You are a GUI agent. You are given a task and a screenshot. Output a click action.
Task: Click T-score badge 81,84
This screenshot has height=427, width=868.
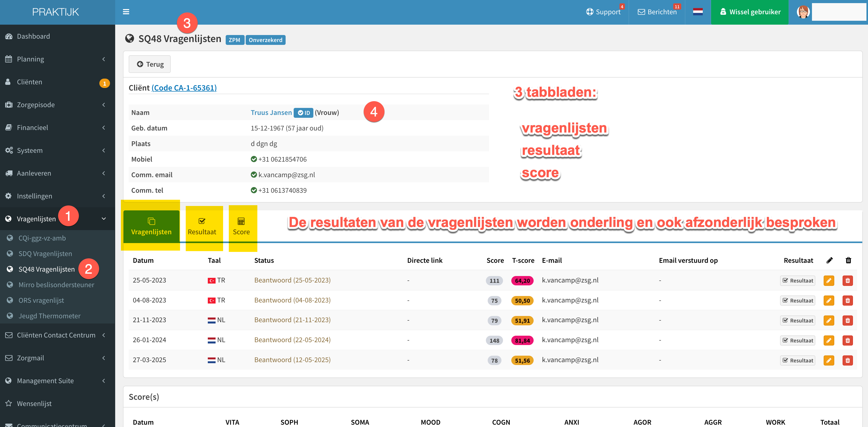(x=522, y=340)
